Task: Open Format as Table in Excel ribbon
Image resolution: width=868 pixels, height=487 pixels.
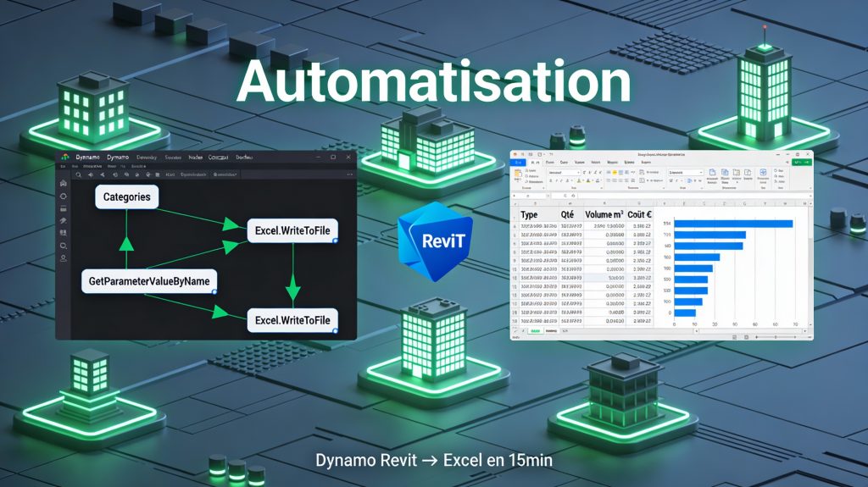Action: (725, 177)
